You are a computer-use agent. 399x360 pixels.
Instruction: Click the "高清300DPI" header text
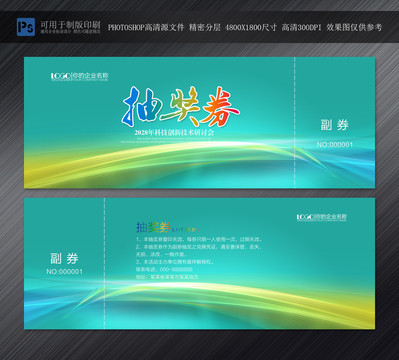tap(301, 27)
